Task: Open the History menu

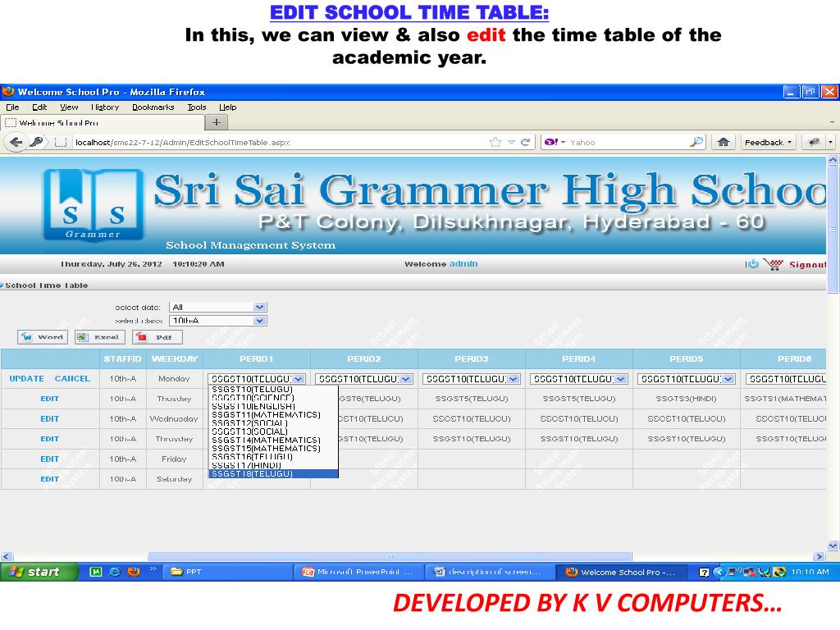Action: coord(105,107)
